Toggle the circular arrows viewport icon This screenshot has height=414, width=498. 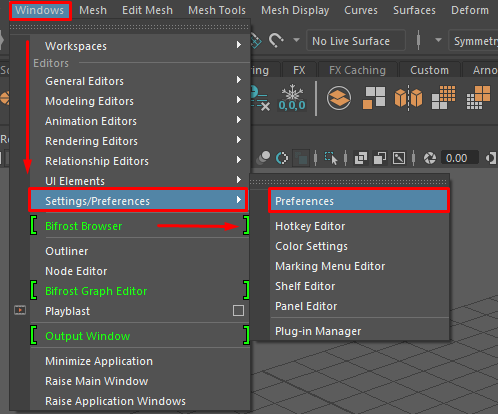(282, 158)
